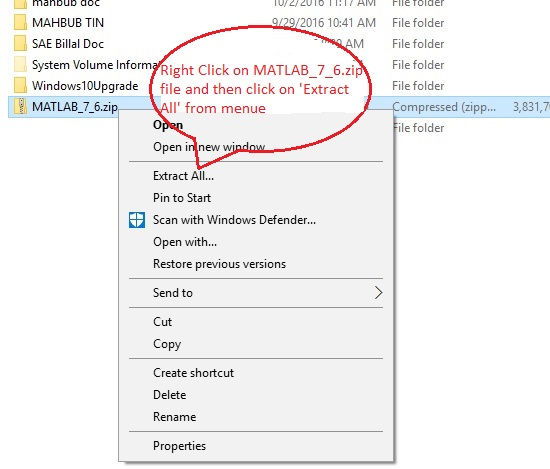The width and height of the screenshot is (550, 469).
Task: Select Rename in the context menu
Action: (175, 417)
